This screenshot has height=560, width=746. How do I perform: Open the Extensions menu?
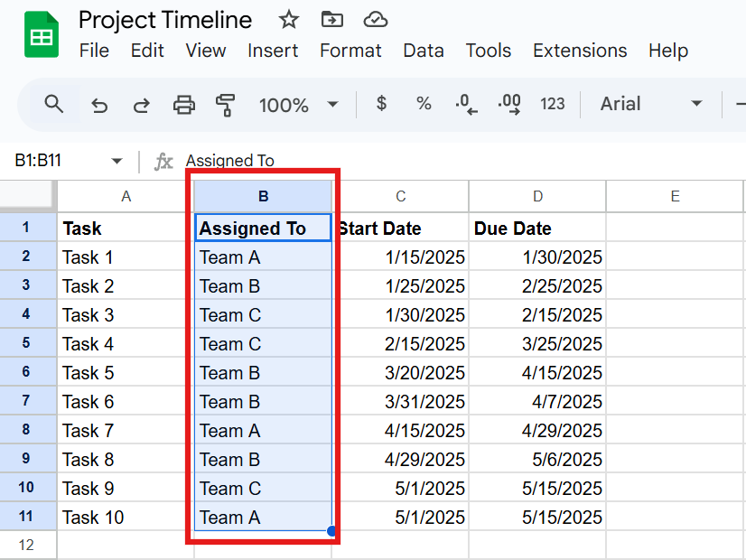tap(580, 51)
